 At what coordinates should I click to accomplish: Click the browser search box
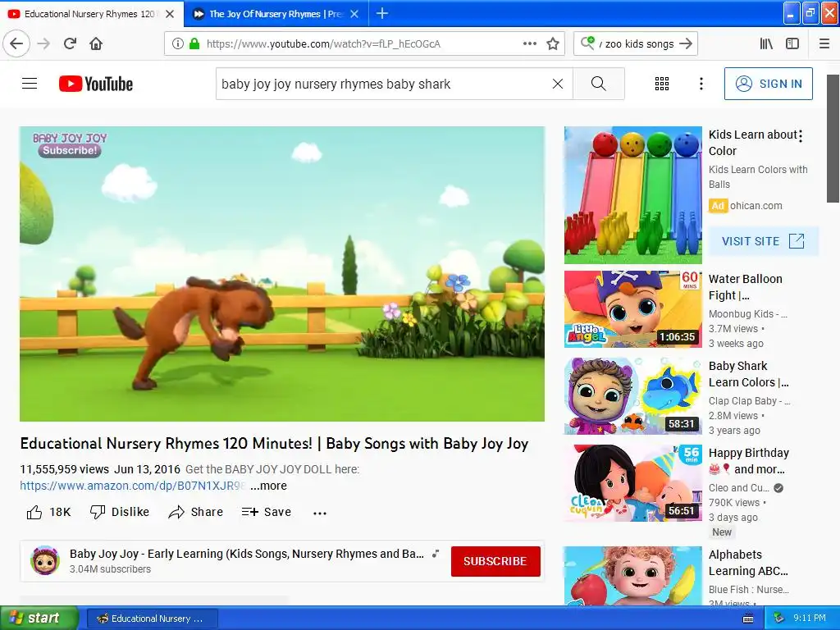(636, 44)
